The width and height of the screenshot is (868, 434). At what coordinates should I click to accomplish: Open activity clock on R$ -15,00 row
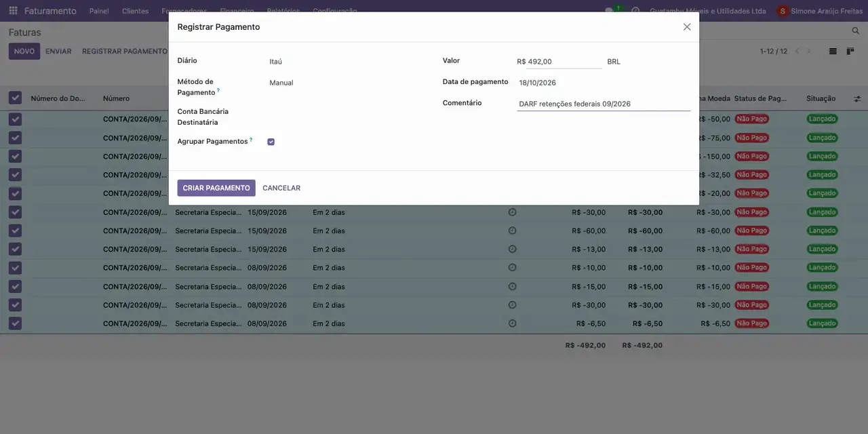pyautogui.click(x=512, y=286)
